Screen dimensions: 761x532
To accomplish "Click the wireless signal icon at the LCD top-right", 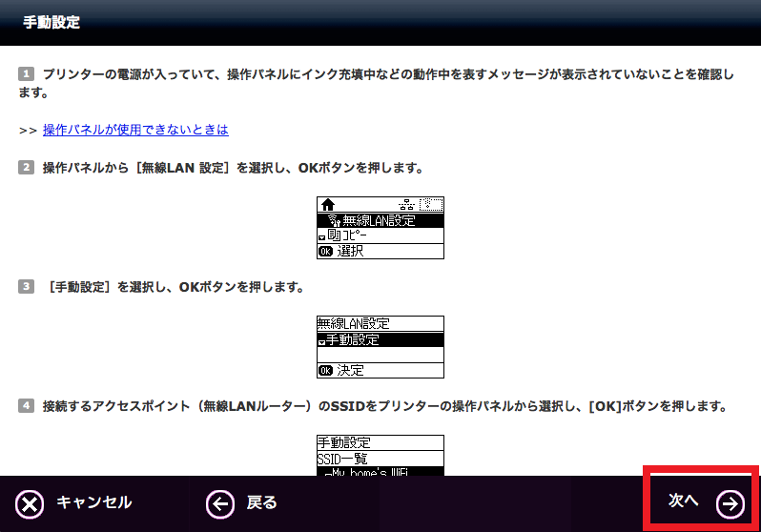I will click(x=432, y=204).
